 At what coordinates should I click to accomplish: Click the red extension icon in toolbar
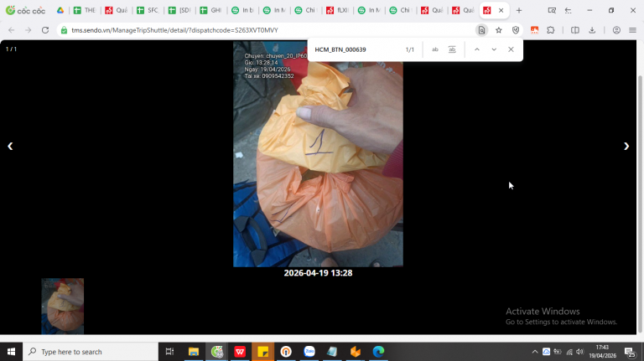click(534, 30)
